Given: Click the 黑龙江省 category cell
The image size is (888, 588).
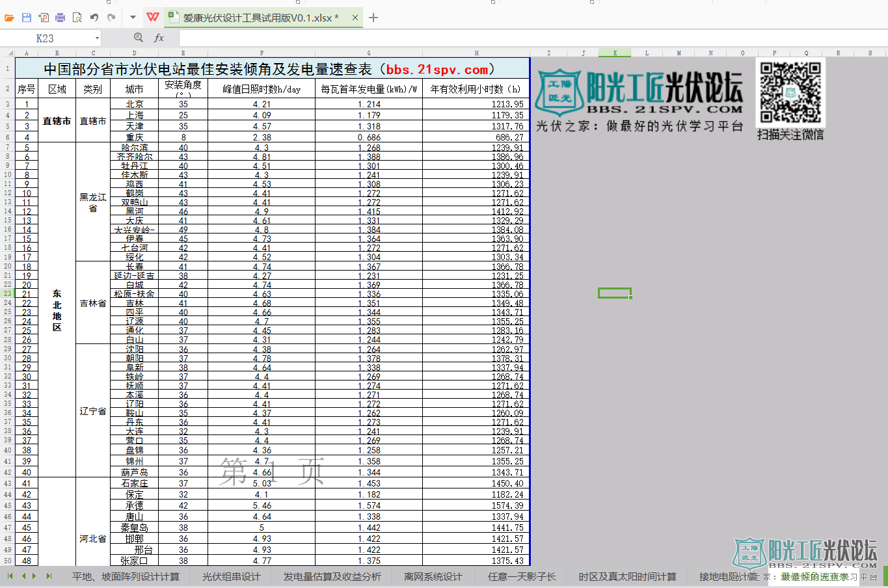Looking at the screenshot, I should (93, 202).
